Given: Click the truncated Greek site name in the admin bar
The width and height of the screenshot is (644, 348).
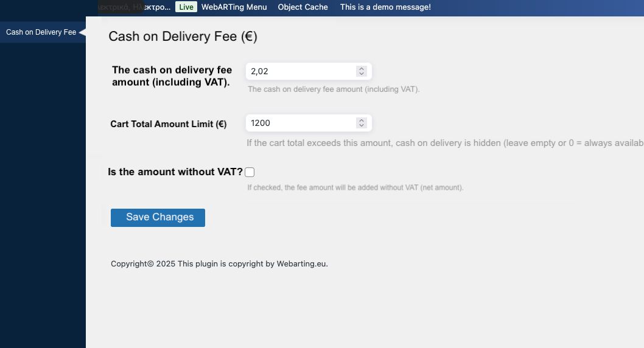Looking at the screenshot, I should point(135,7).
